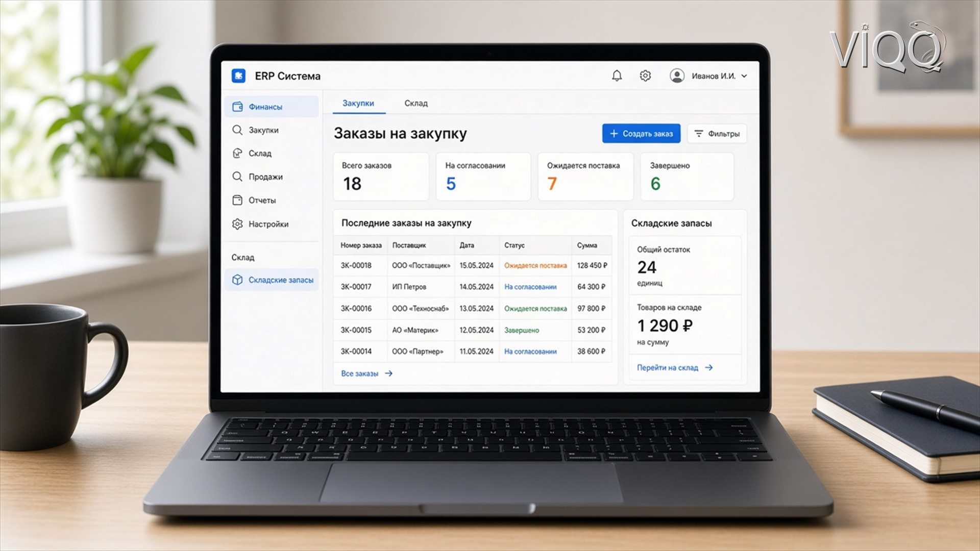Click the user avatar icon
The height and width of the screenshot is (551, 980).
677,76
